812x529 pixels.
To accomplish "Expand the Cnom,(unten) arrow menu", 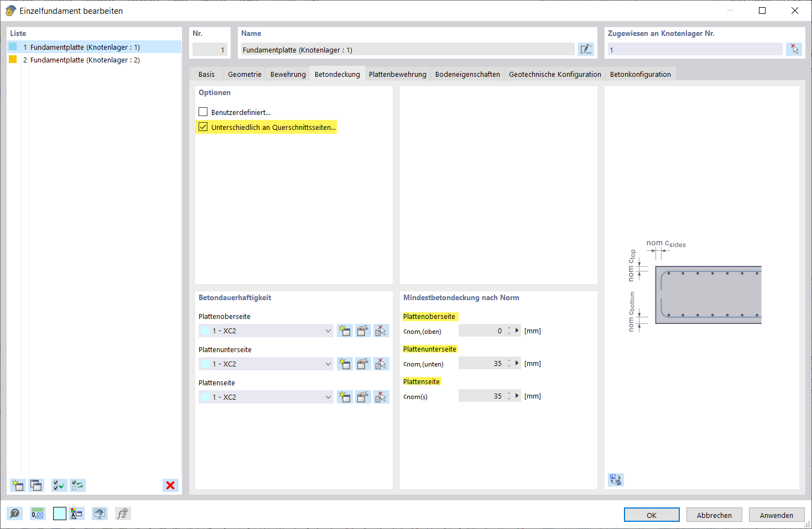I will tap(517, 363).
